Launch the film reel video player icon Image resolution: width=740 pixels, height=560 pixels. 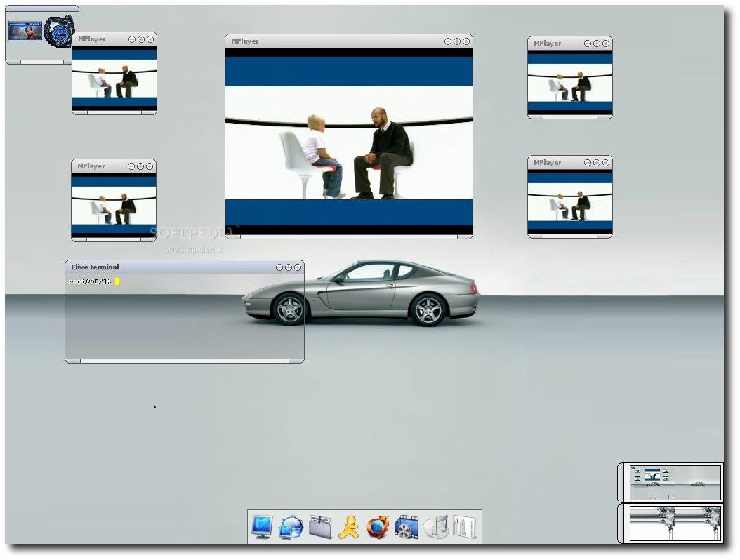(x=407, y=527)
